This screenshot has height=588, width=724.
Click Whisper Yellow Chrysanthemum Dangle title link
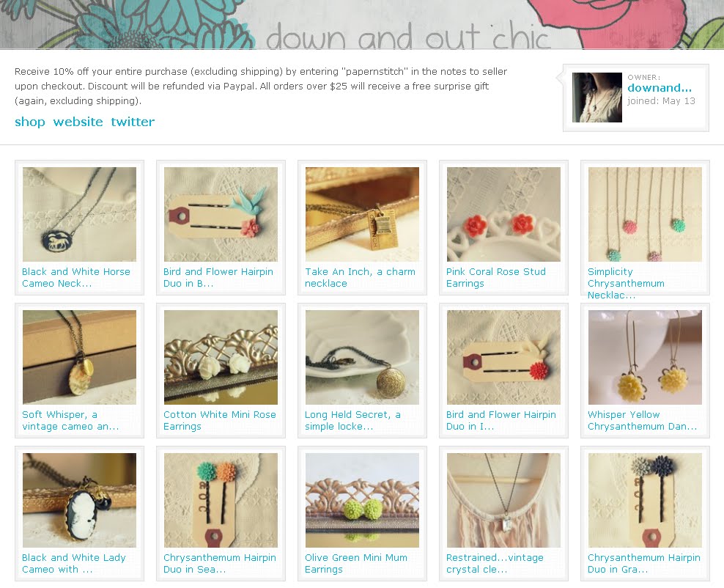[642, 420]
